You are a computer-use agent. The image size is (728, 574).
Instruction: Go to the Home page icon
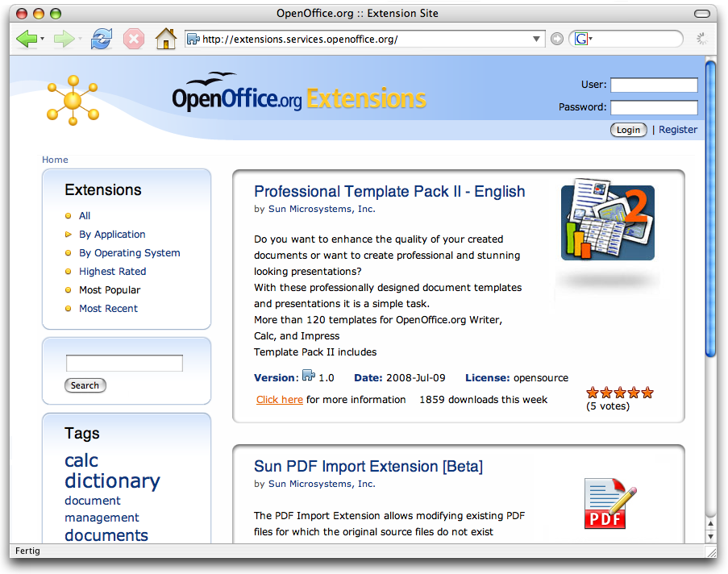[166, 39]
